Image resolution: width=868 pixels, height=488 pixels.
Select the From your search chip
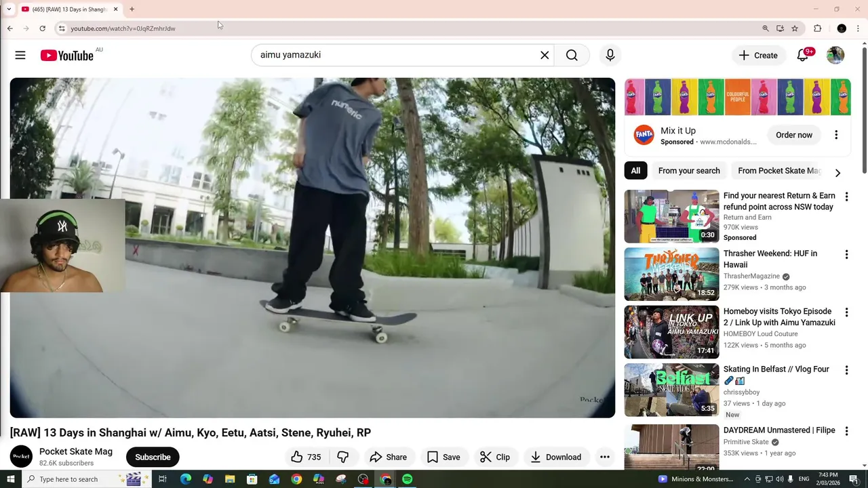click(689, 171)
